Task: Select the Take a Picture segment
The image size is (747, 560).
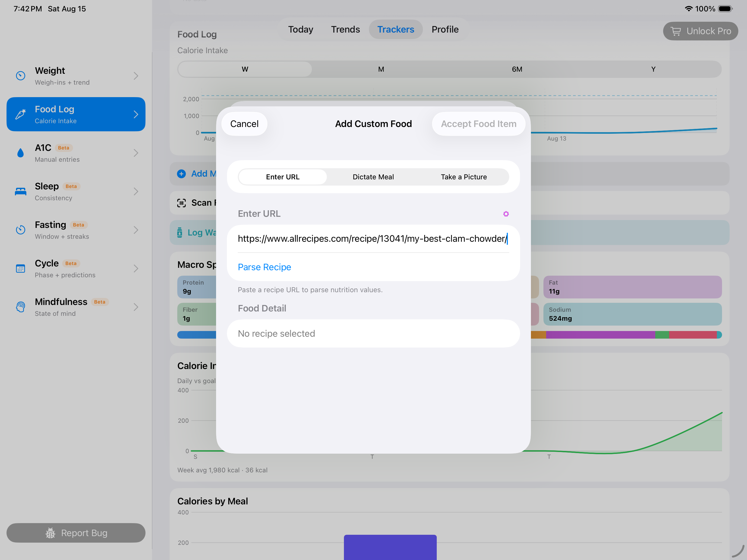Action: click(x=464, y=177)
